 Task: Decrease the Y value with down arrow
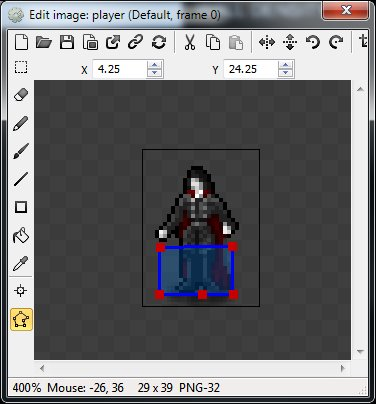(x=285, y=73)
